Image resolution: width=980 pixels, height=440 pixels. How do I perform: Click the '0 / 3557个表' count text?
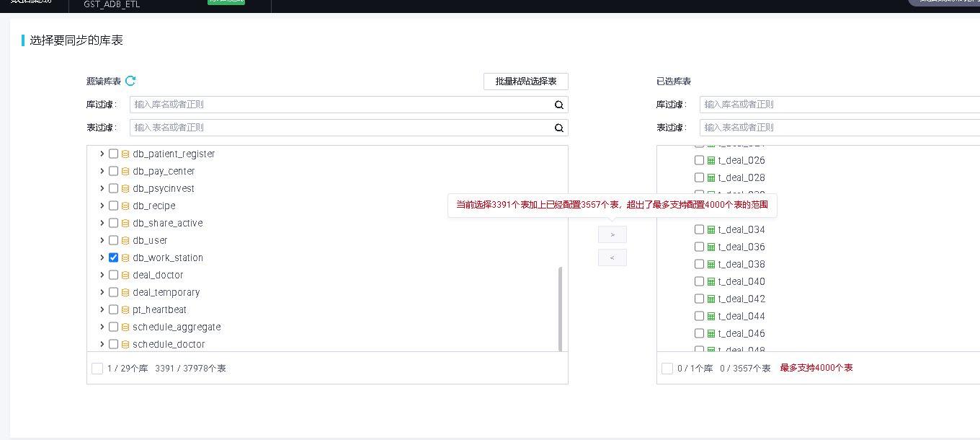point(745,369)
